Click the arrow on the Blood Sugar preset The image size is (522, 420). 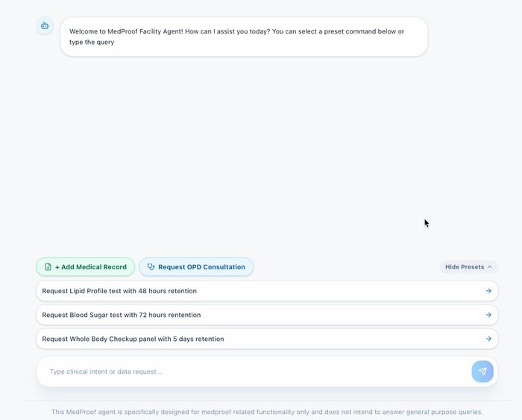[x=488, y=315]
